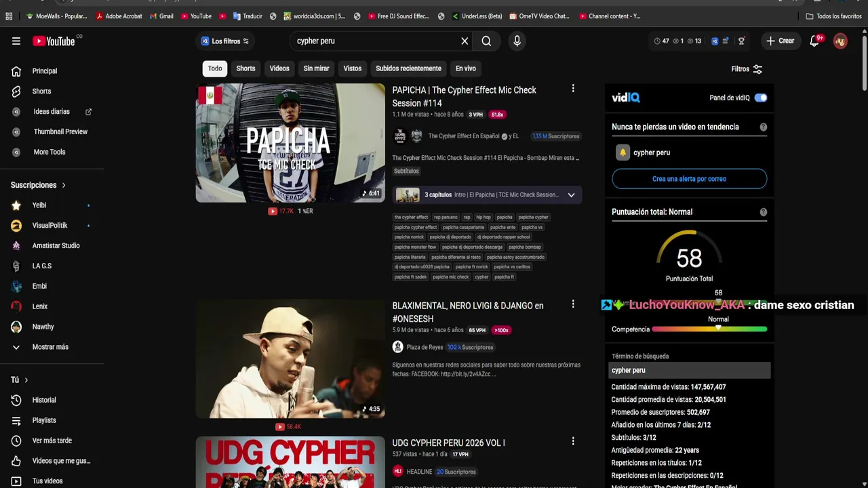Open UDG CYPHER video options menu

(573, 441)
